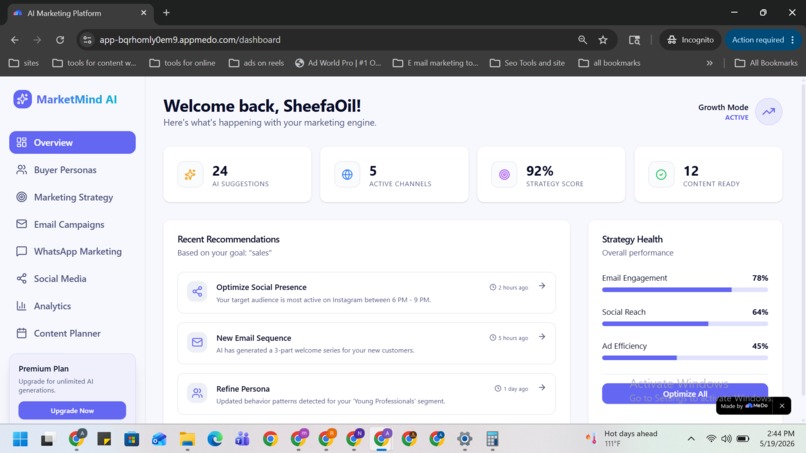The width and height of the screenshot is (806, 453).
Task: Click the Upgrade Now button
Action: click(72, 410)
